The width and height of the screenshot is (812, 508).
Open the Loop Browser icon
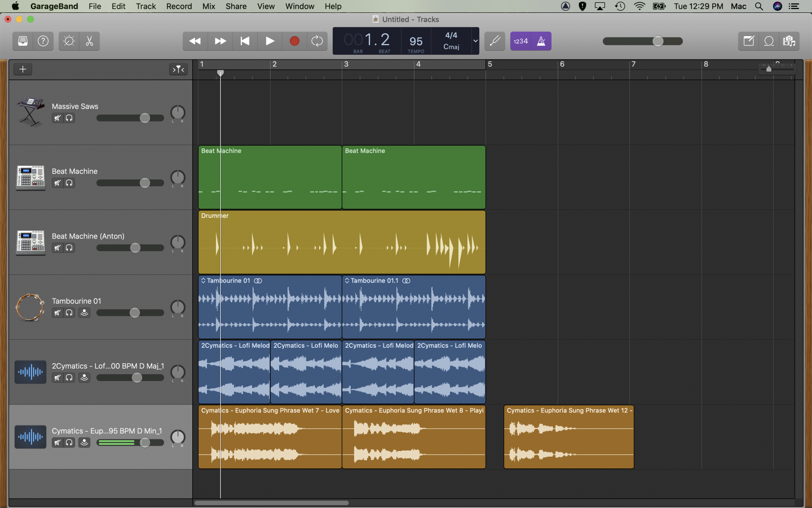(x=769, y=41)
